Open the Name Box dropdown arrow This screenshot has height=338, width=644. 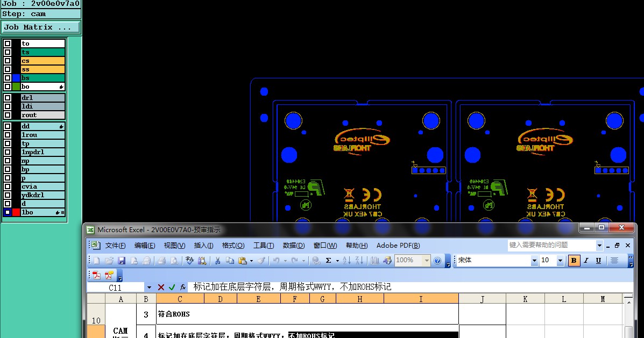tap(149, 287)
